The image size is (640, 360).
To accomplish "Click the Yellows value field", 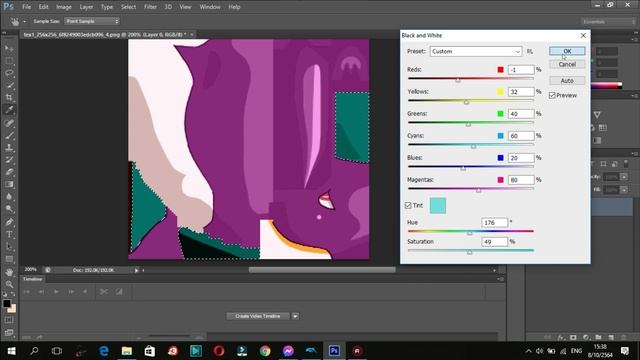I will pyautogui.click(x=521, y=92).
